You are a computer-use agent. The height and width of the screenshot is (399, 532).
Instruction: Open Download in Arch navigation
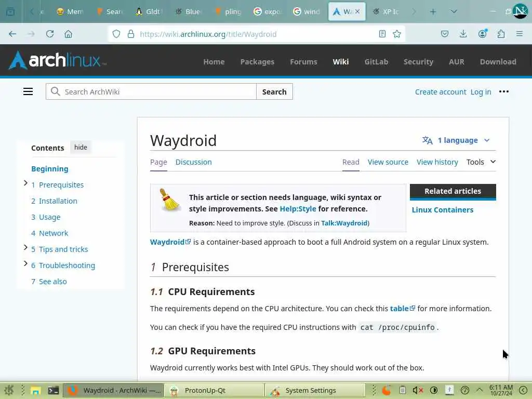pos(498,62)
